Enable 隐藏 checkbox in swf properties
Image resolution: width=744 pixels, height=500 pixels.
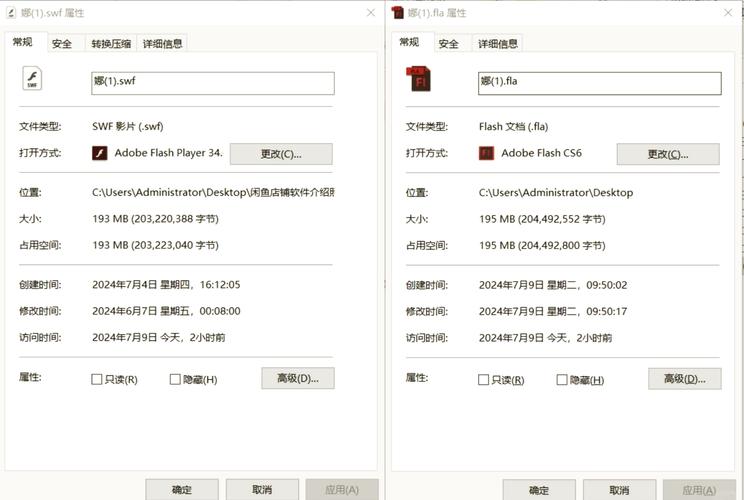[x=175, y=380]
